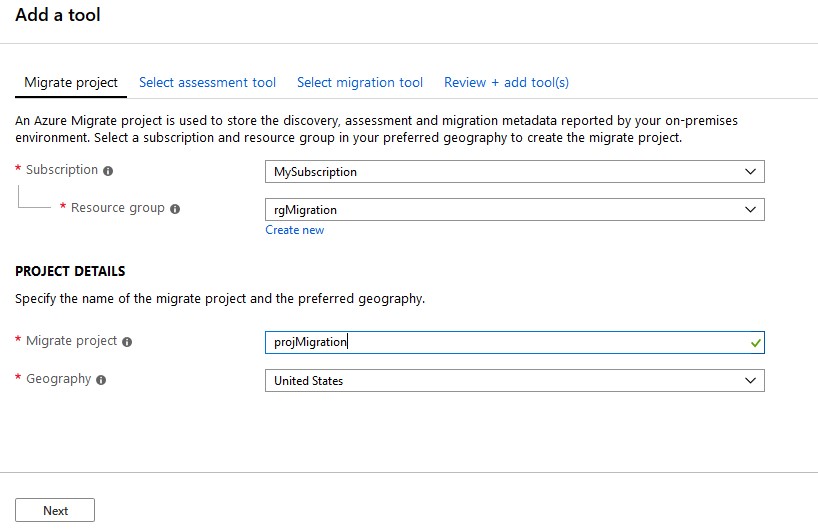Click the PROJECT DETAILS section heading
This screenshot has width=818, height=530.
coord(70,271)
